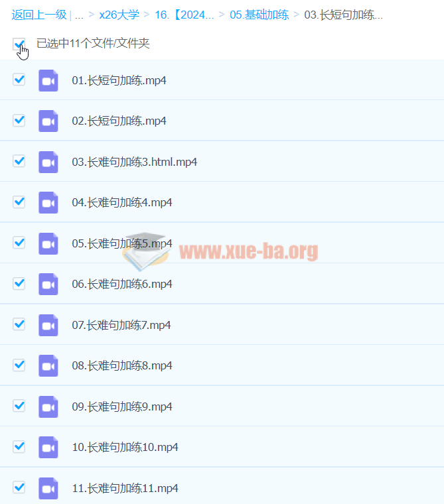
Task: Open file name 04.长难句加练4.mp4
Action: [x=122, y=202]
